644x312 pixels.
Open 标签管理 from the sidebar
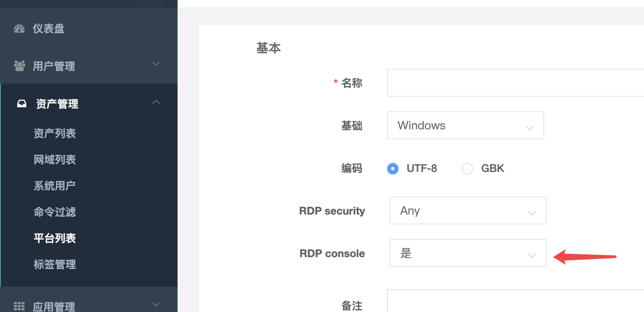click(54, 264)
